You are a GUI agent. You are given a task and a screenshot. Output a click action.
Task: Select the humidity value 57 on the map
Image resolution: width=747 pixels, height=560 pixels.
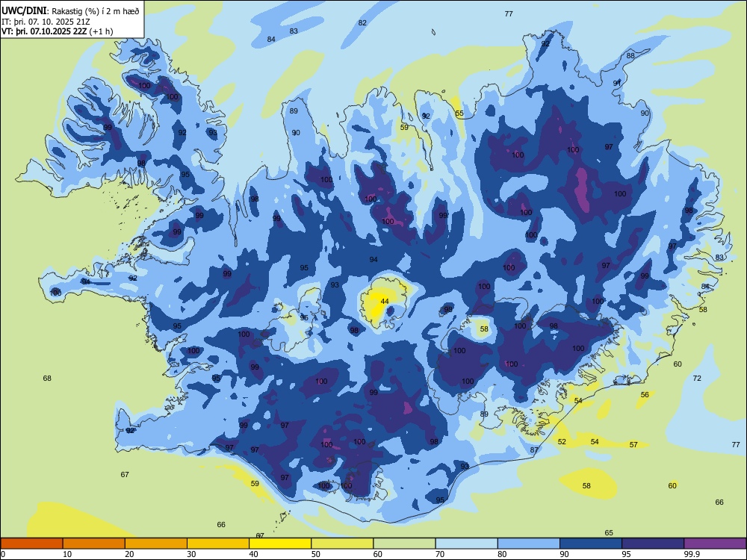pos(633,445)
